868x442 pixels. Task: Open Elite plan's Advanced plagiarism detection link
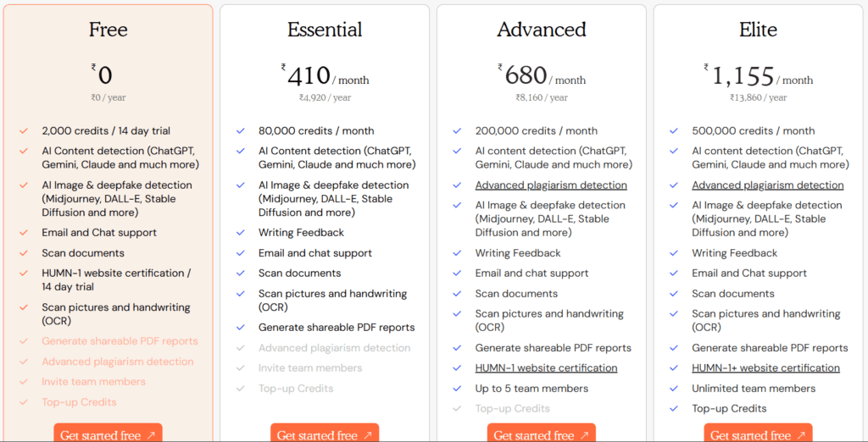(767, 185)
